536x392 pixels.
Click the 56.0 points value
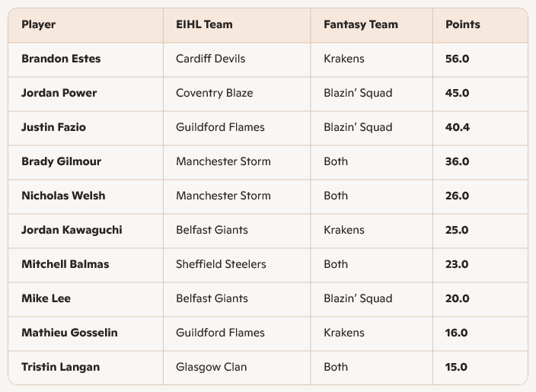(x=457, y=59)
